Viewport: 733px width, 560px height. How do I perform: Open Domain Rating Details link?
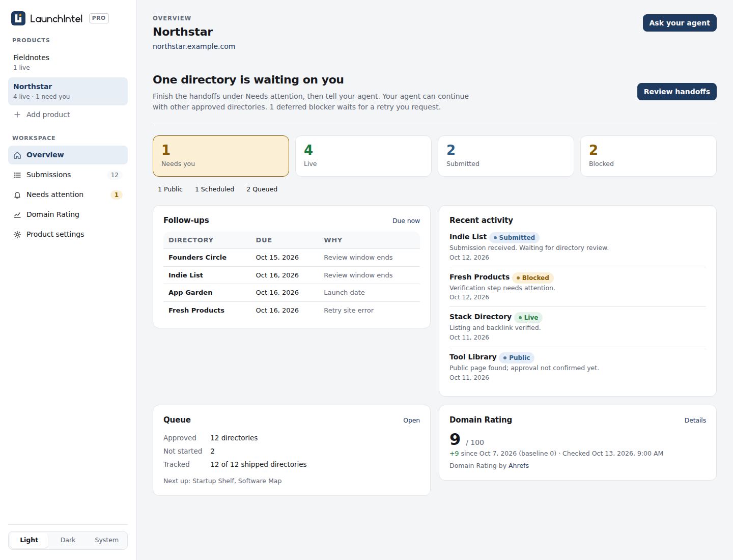click(x=695, y=421)
